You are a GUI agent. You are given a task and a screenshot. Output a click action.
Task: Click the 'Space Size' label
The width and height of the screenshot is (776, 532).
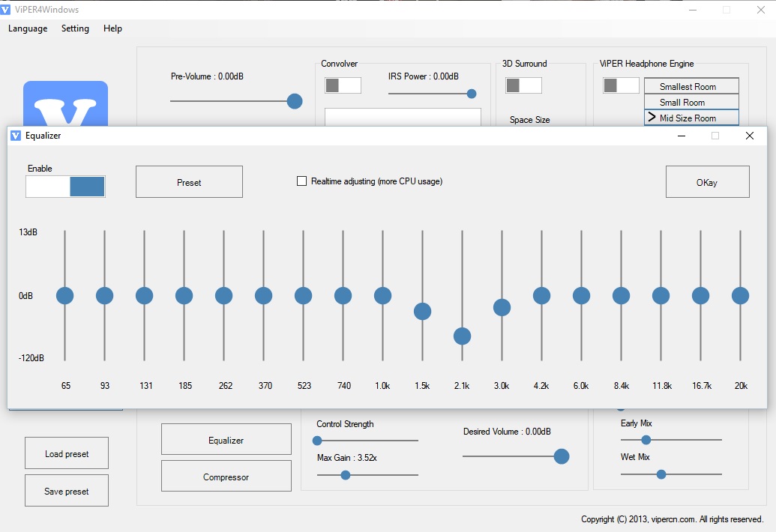point(529,120)
